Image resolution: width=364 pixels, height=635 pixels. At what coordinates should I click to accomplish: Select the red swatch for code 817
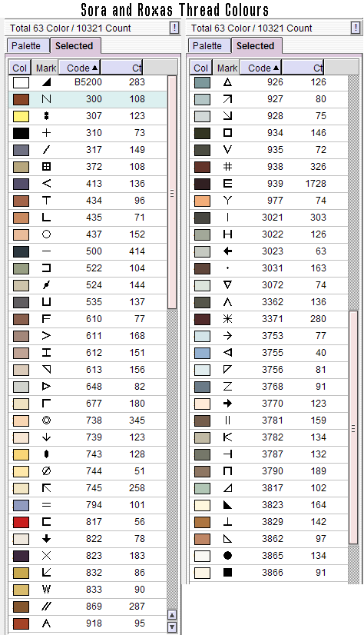pos(21,522)
